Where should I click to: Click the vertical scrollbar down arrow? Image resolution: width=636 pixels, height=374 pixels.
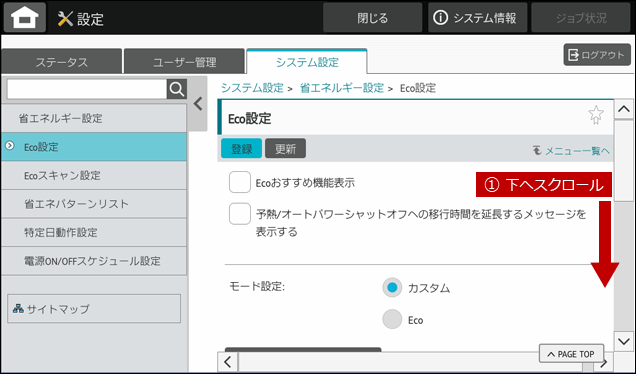[624, 341]
